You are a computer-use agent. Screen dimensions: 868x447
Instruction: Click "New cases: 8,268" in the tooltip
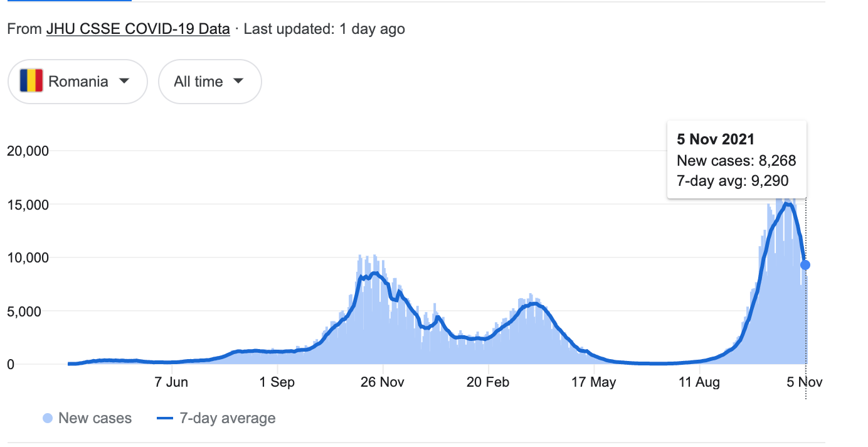point(736,161)
